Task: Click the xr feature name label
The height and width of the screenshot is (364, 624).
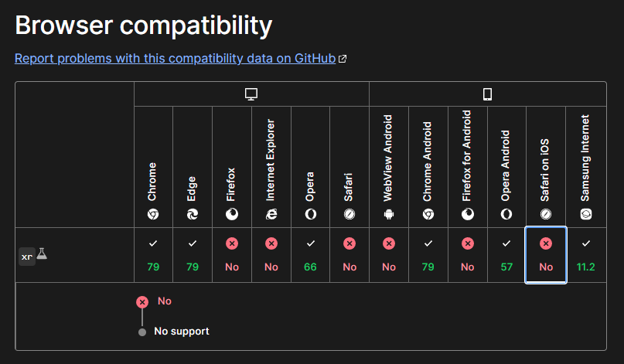Action: tap(27, 257)
